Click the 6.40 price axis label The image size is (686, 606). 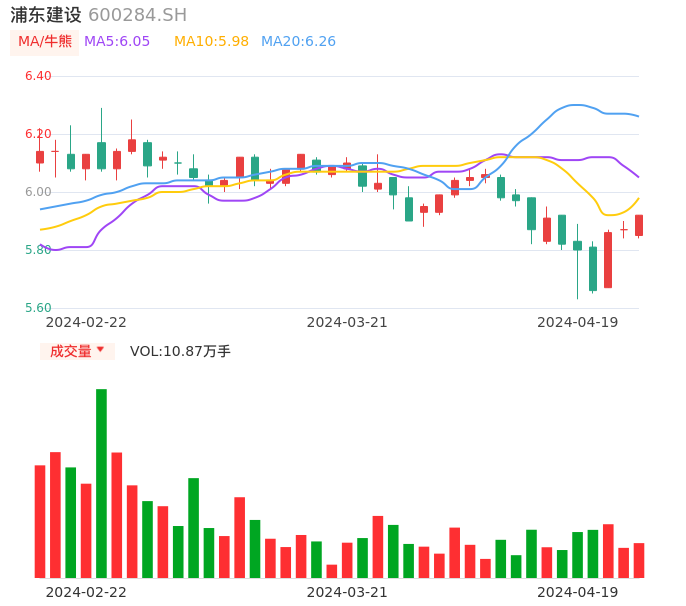(x=38, y=76)
